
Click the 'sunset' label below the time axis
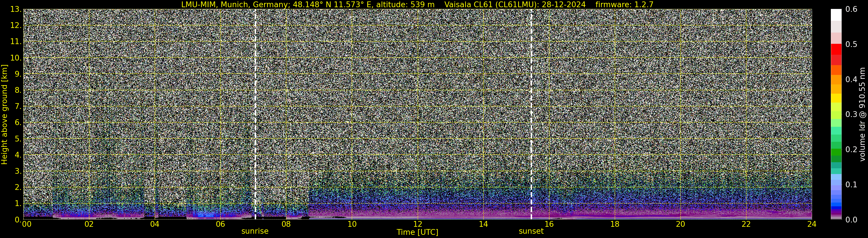tap(531, 231)
